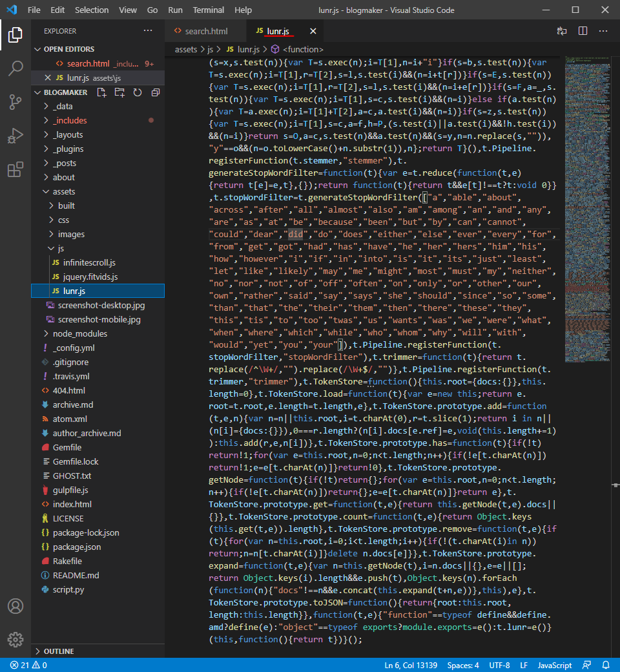Open the Search view in activity bar
Viewport: 620px width, 672px height.
coord(15,68)
